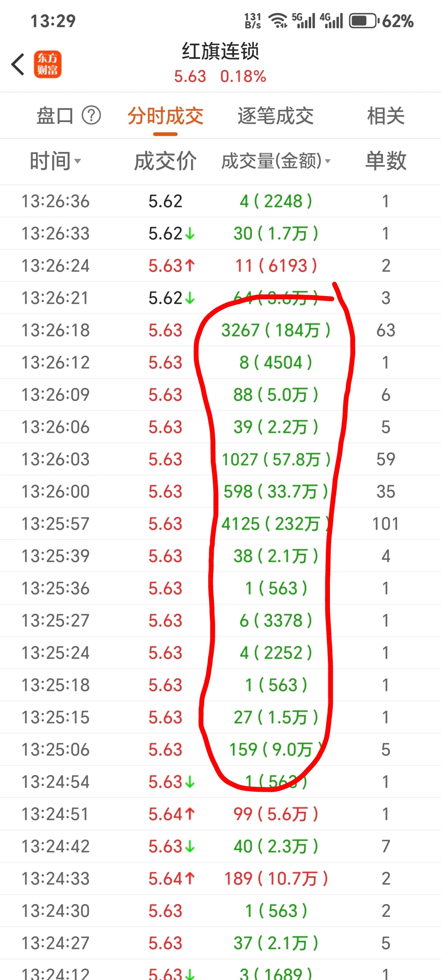Tap order count 35
Image resolution: width=441 pixels, height=980 pixels.
(386, 492)
